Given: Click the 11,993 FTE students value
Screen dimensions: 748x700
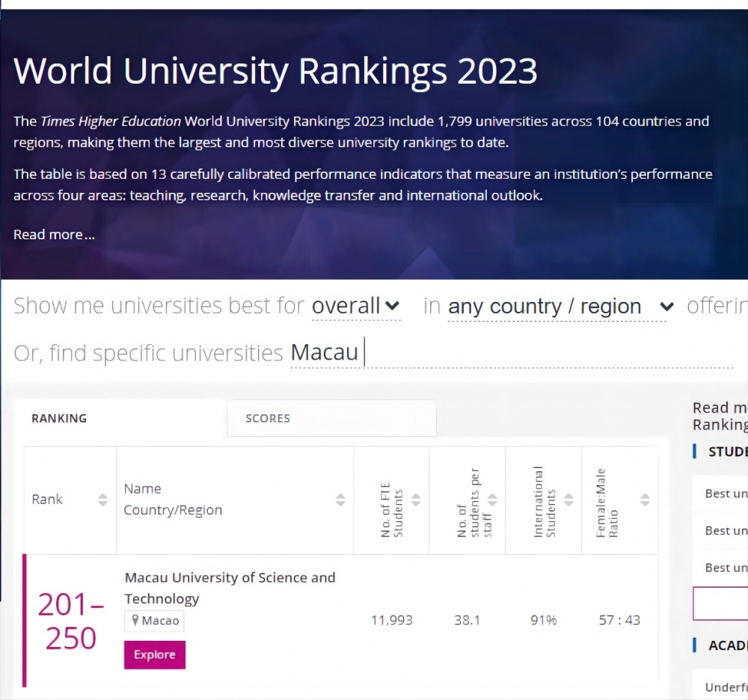Looking at the screenshot, I should pos(392,620).
